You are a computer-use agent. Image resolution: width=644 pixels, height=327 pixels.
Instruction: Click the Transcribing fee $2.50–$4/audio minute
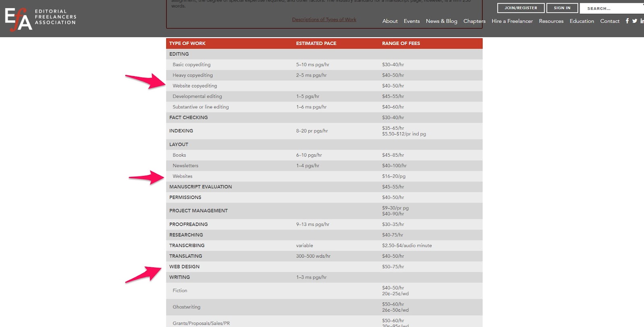407,246
